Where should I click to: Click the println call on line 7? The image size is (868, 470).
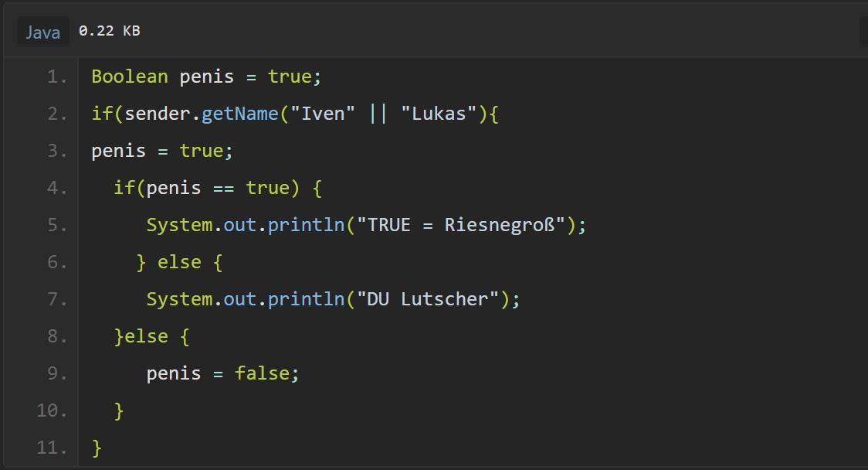coord(306,299)
